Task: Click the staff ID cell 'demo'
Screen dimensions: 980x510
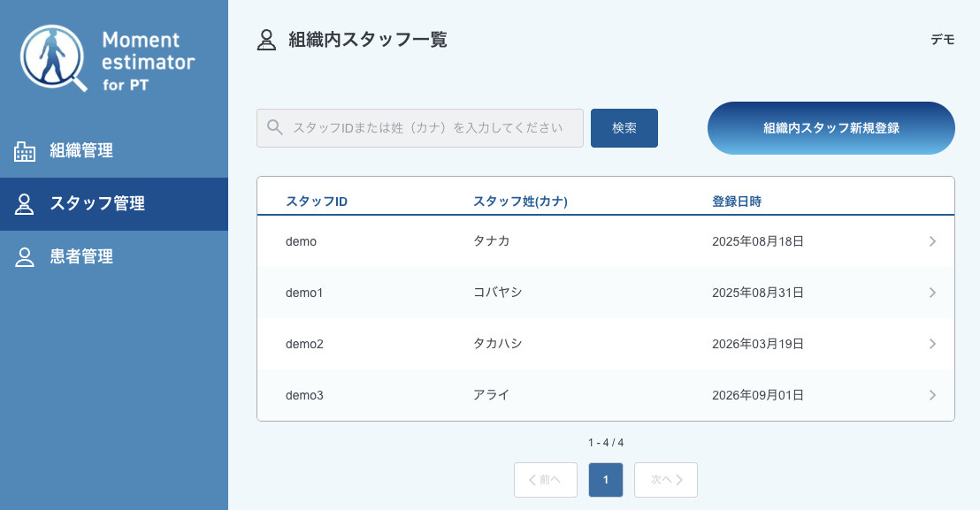Action: (302, 241)
